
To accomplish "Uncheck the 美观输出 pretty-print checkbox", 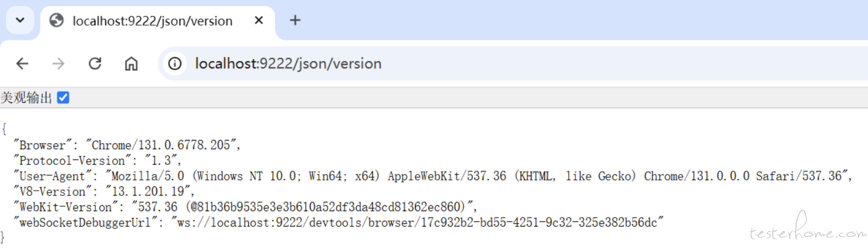I will pyautogui.click(x=63, y=97).
